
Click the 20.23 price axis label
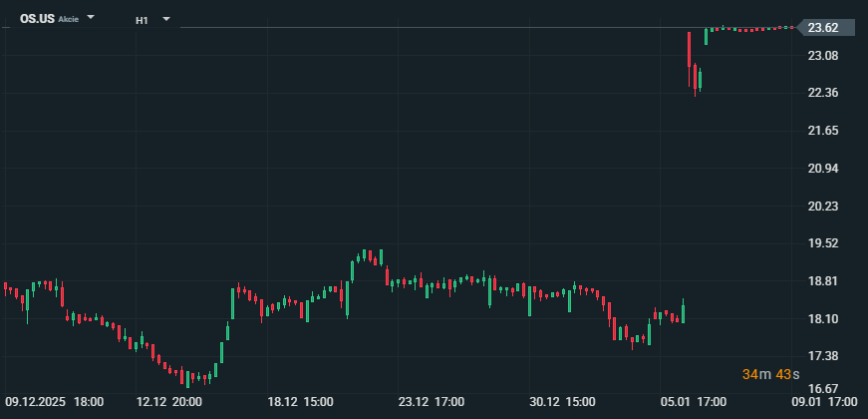point(822,206)
